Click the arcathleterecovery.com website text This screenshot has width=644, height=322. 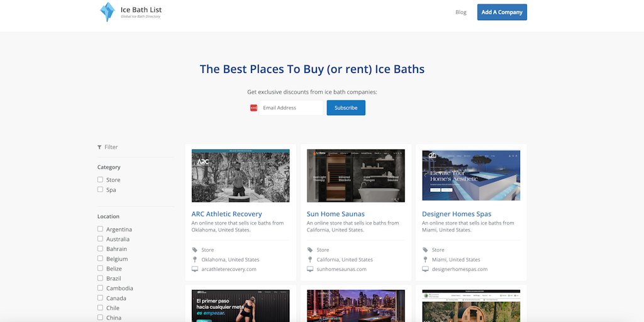(229, 269)
